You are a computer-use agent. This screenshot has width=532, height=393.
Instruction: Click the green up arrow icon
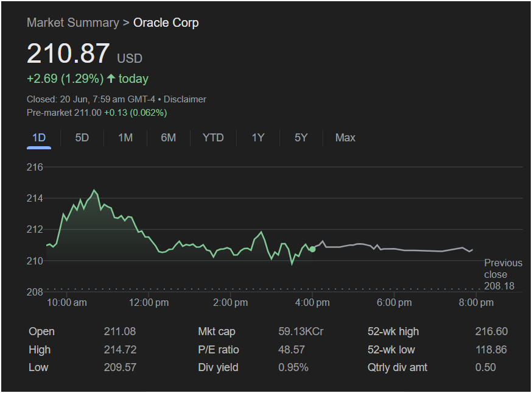click(x=111, y=79)
